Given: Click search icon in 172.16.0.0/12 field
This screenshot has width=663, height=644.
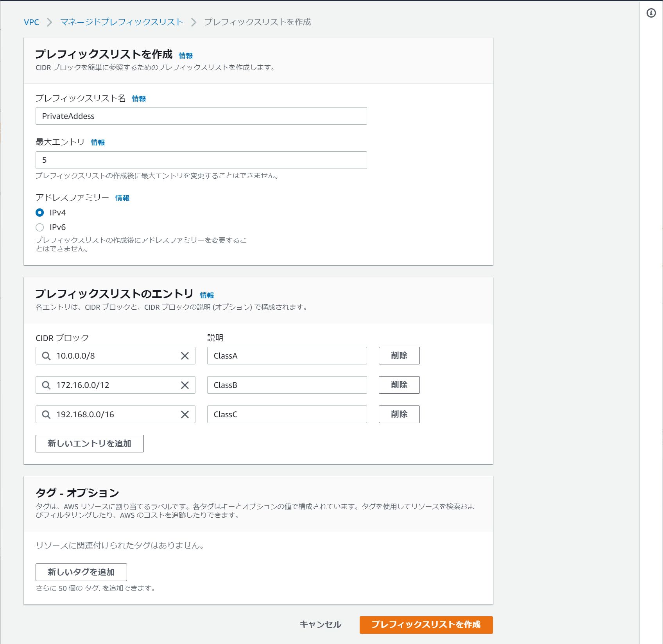Looking at the screenshot, I should (x=46, y=385).
